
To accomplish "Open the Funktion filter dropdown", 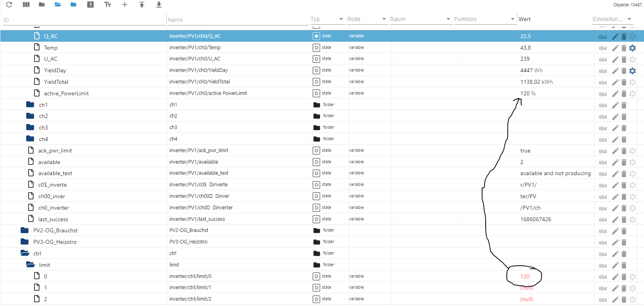I will [513, 19].
